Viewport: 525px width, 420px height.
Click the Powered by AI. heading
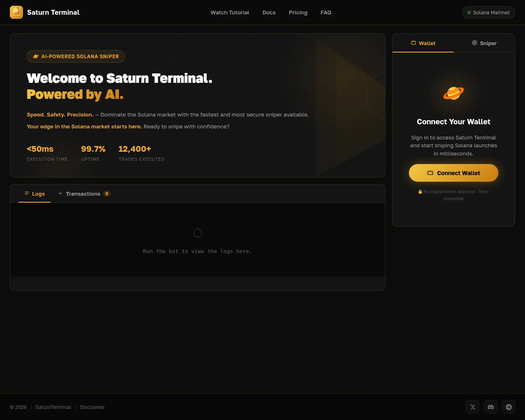click(75, 94)
